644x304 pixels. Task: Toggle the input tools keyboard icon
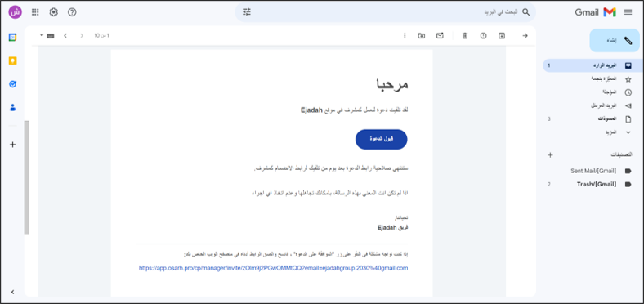pyautogui.click(x=51, y=36)
